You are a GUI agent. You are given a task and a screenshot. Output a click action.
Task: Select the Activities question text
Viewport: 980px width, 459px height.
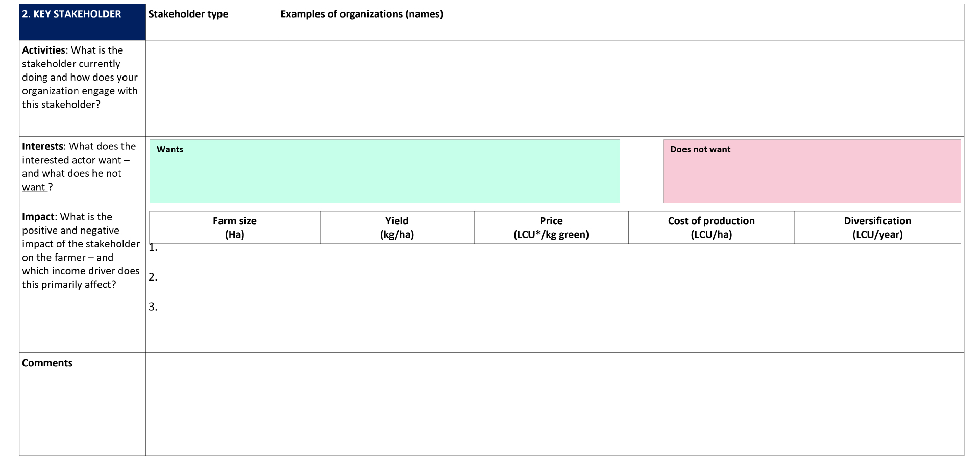(80, 78)
